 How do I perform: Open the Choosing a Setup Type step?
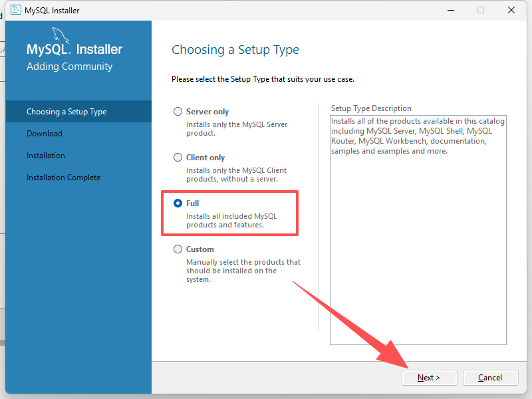click(66, 112)
